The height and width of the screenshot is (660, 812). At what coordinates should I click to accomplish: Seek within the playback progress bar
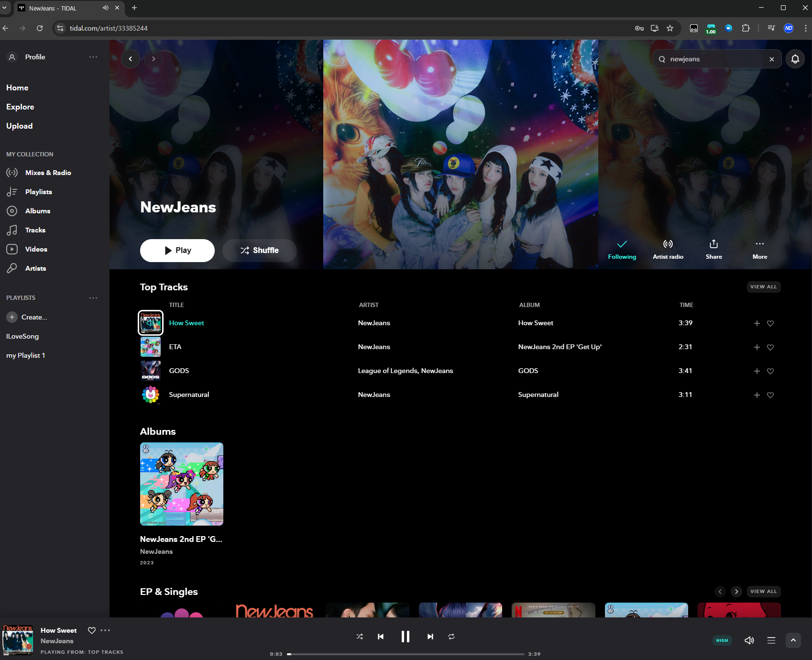coord(406,654)
